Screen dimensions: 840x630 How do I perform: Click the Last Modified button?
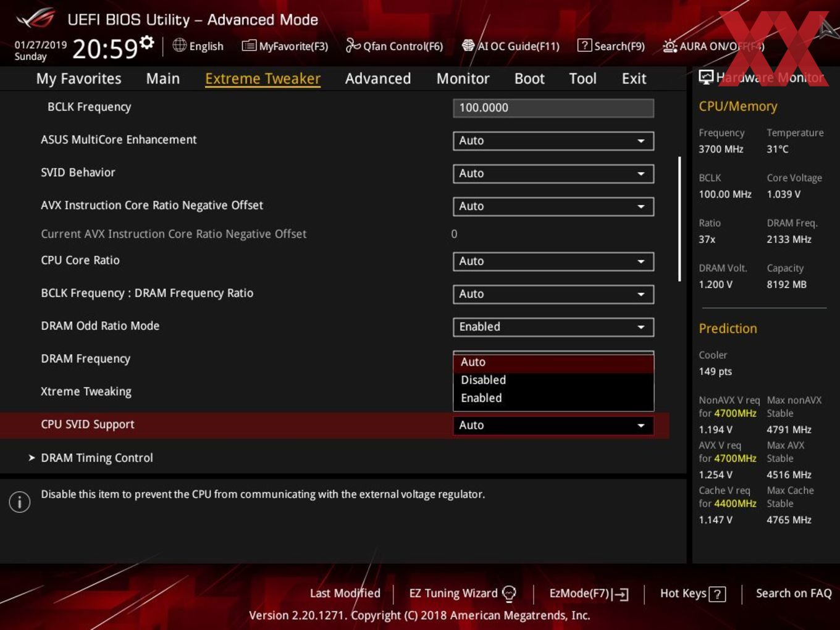point(345,594)
